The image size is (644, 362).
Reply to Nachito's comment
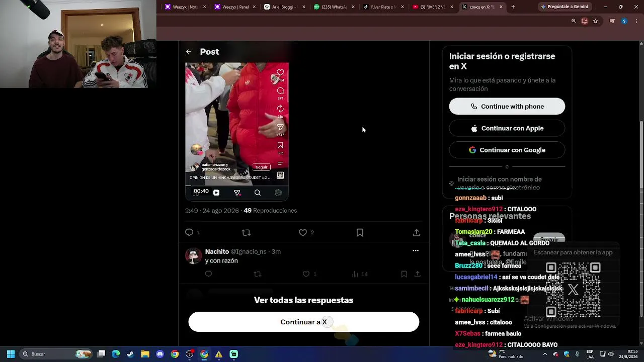[209, 274]
